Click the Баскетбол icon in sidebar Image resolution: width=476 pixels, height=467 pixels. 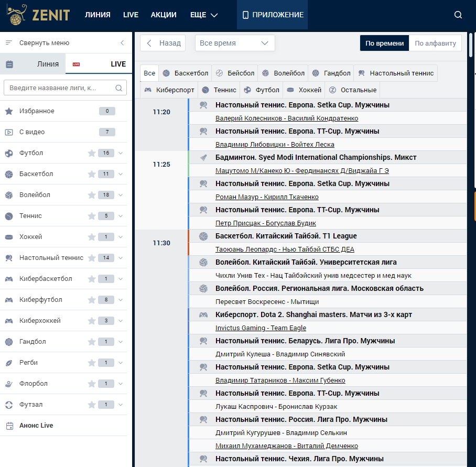(x=9, y=174)
